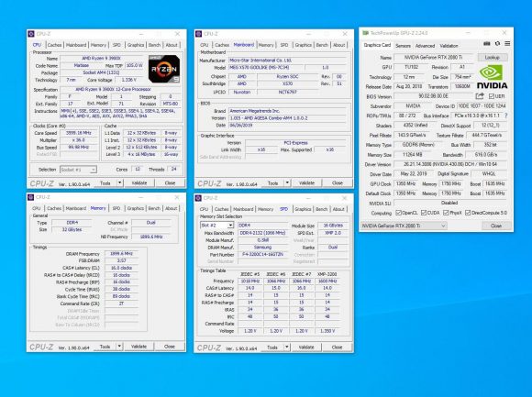Click the GPU-Z refresh icon

(497, 44)
